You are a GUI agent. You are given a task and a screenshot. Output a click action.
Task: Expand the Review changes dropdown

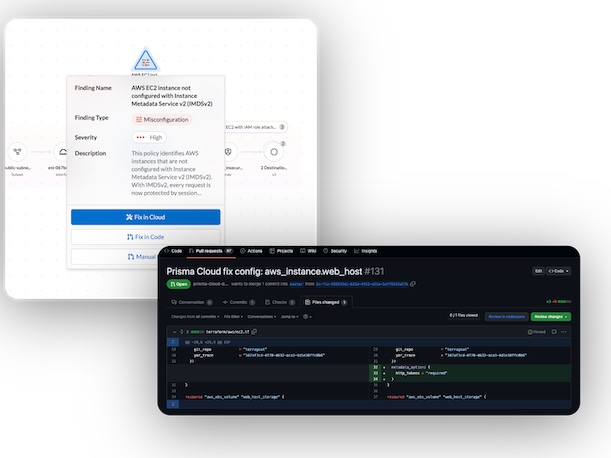(551, 316)
